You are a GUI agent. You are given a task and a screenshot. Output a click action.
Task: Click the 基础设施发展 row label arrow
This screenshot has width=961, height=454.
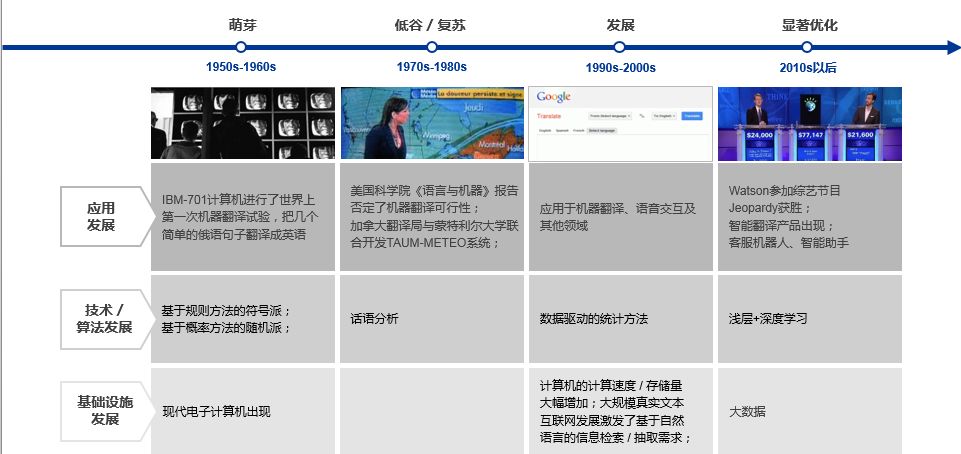pos(107,411)
